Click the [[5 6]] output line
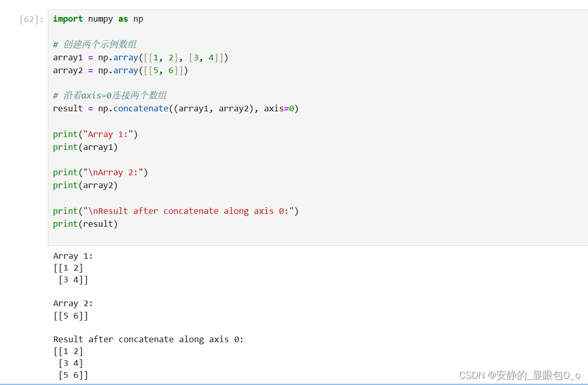 [x=71, y=315]
